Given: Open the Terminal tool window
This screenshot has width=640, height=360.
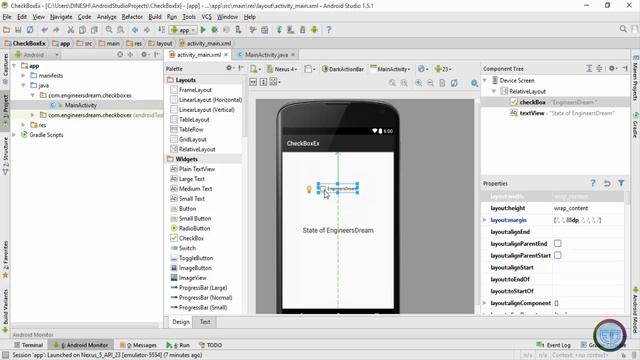Looking at the screenshot, I should click(x=29, y=345).
